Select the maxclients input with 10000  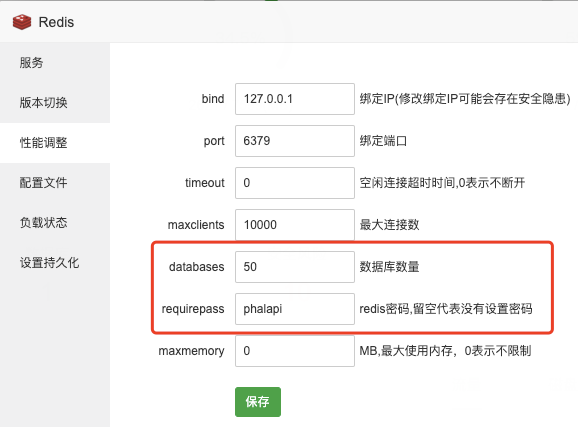tap(295, 225)
